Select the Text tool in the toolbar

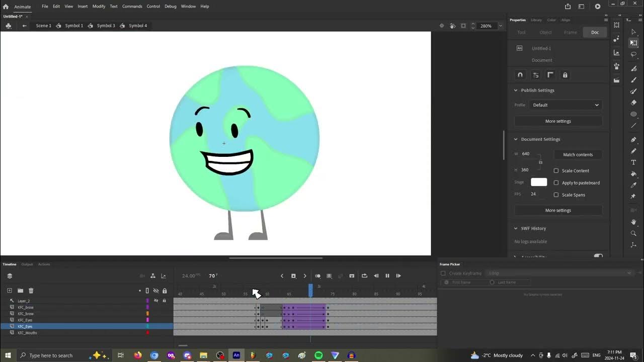pos(633,162)
